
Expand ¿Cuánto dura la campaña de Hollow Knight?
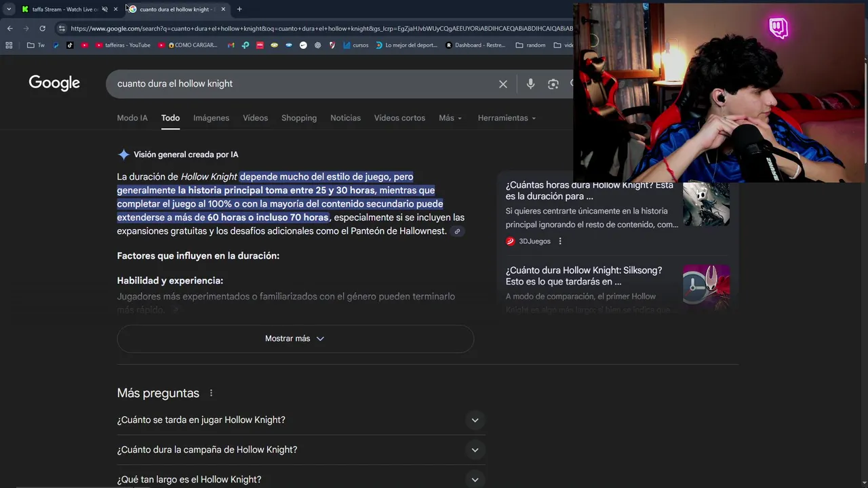point(300,450)
